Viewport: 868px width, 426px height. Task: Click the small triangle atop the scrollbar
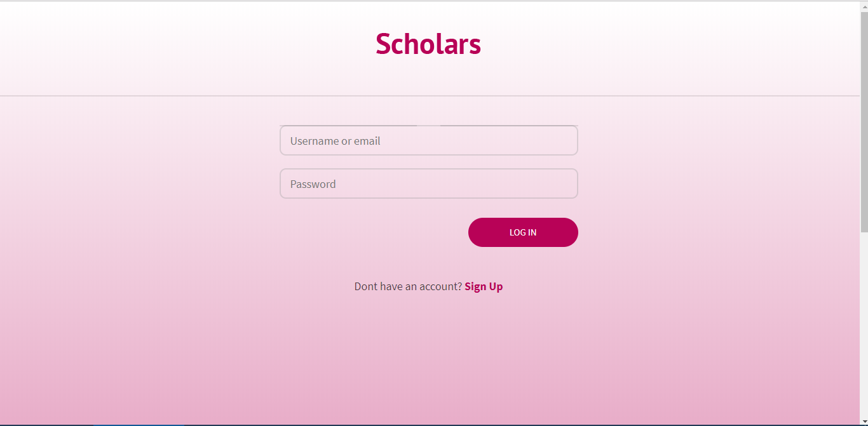point(864,6)
